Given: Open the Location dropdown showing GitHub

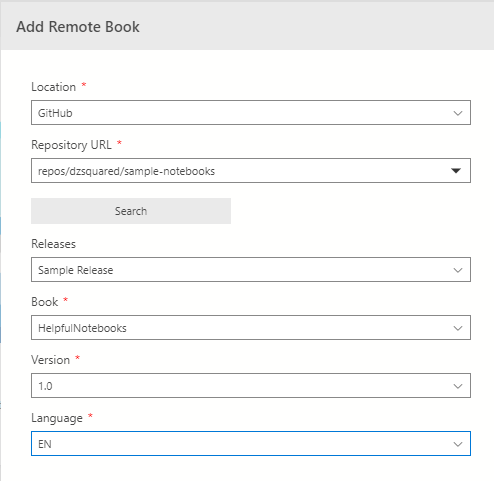Looking at the screenshot, I should point(251,113).
